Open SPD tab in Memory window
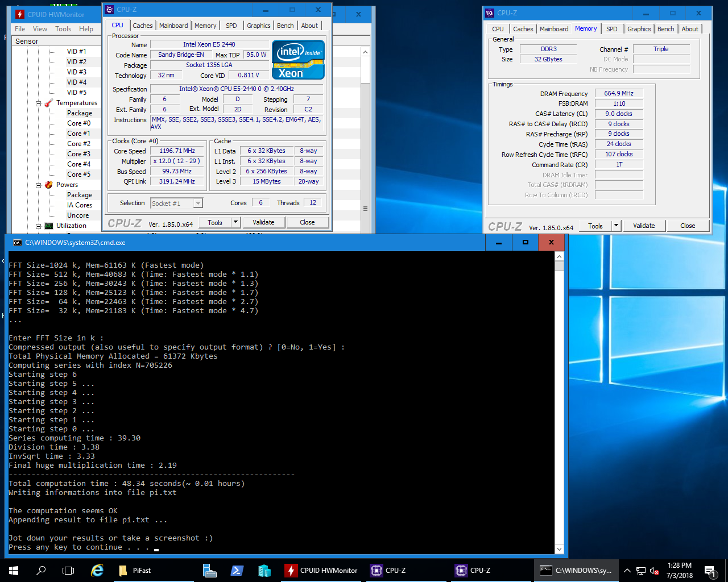This screenshot has height=582, width=728. 612,29
